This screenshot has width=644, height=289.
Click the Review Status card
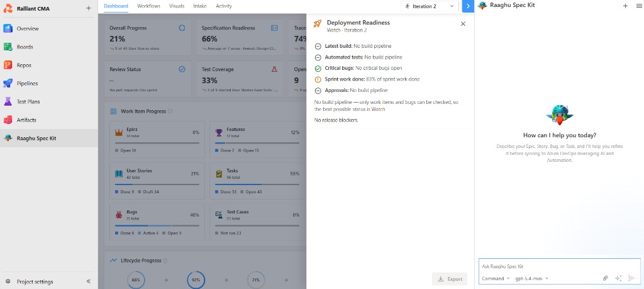(147, 79)
